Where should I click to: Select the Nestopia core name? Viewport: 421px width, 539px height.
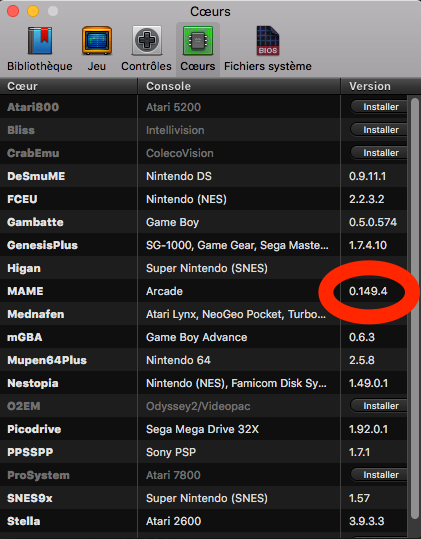[x=33, y=383]
